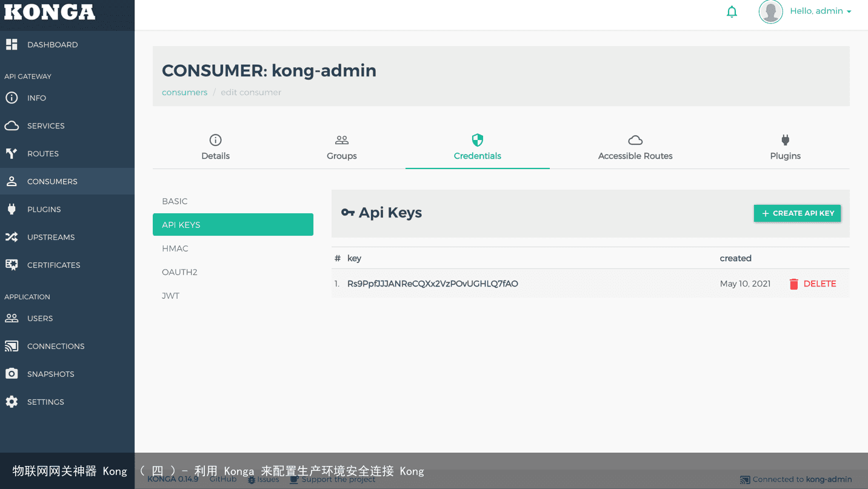The height and width of the screenshot is (489, 868).
Task: Click the Certificates badge icon
Action: 12,265
